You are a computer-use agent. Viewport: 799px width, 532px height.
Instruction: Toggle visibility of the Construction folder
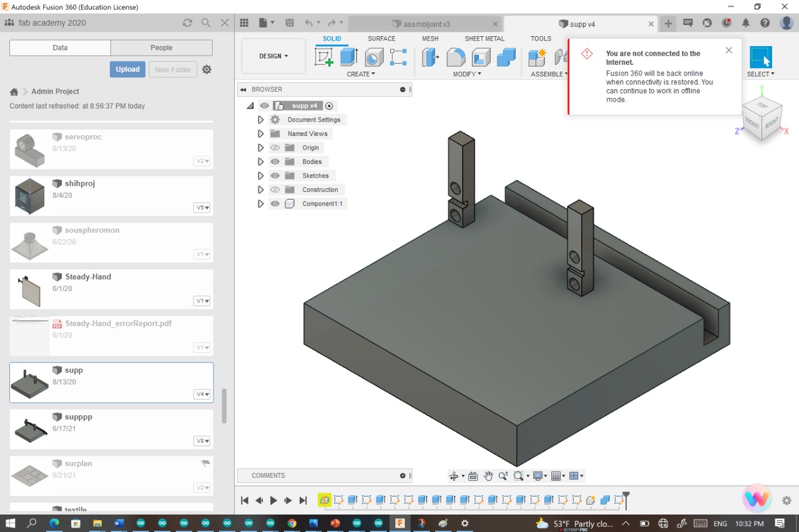tap(275, 190)
